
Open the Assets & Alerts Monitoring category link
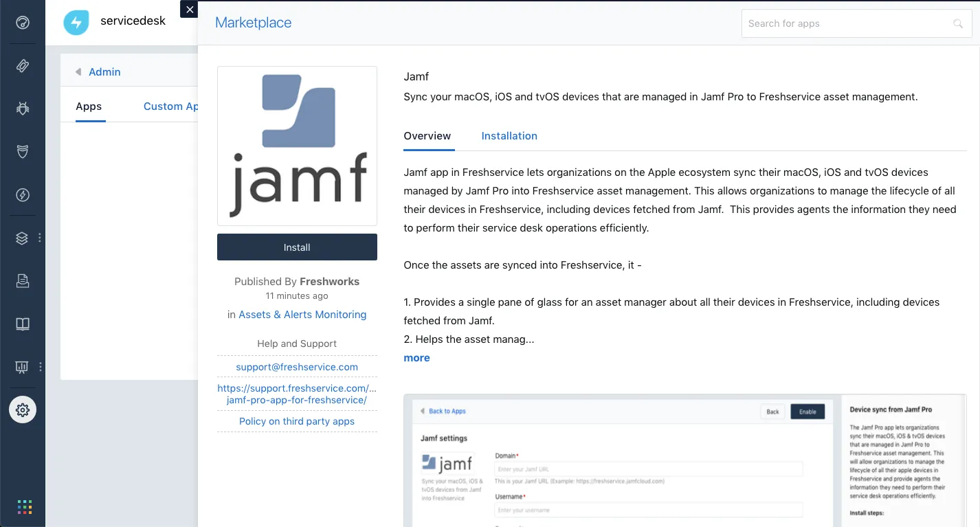pyautogui.click(x=302, y=314)
